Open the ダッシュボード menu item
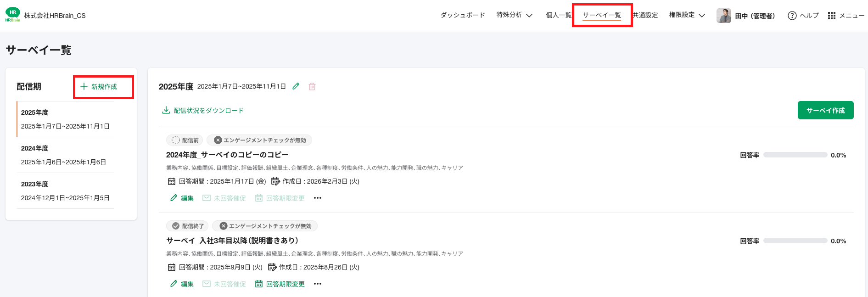The height and width of the screenshot is (297, 868). [x=463, y=15]
